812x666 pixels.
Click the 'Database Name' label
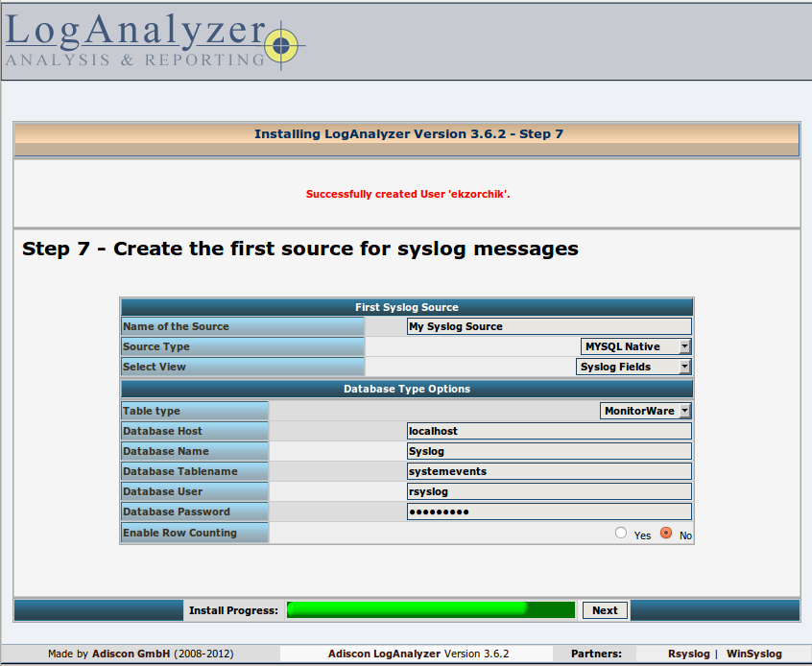pyautogui.click(x=166, y=451)
